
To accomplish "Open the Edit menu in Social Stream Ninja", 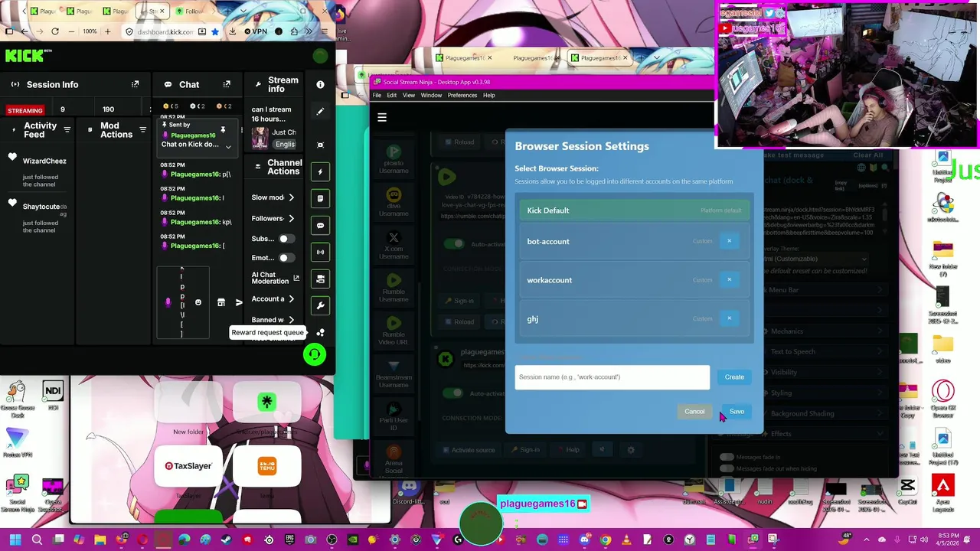I will (392, 96).
